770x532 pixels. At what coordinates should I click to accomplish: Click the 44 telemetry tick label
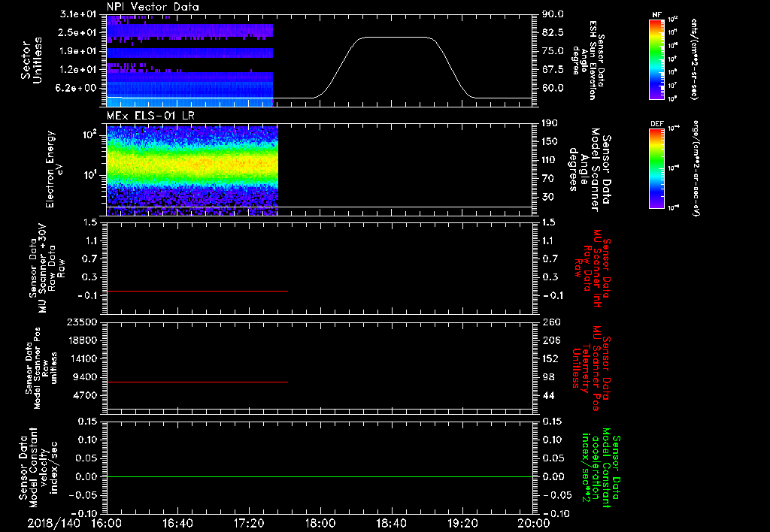pos(548,395)
